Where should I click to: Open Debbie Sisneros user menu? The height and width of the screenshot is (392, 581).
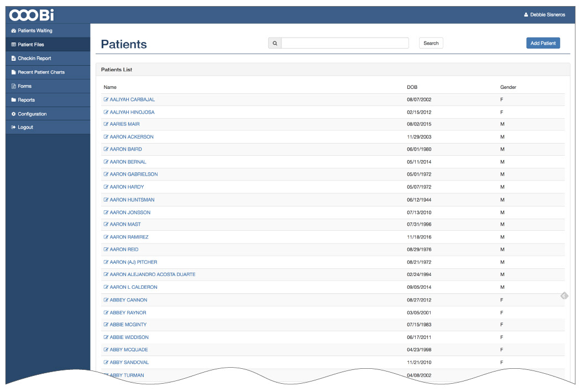point(545,15)
